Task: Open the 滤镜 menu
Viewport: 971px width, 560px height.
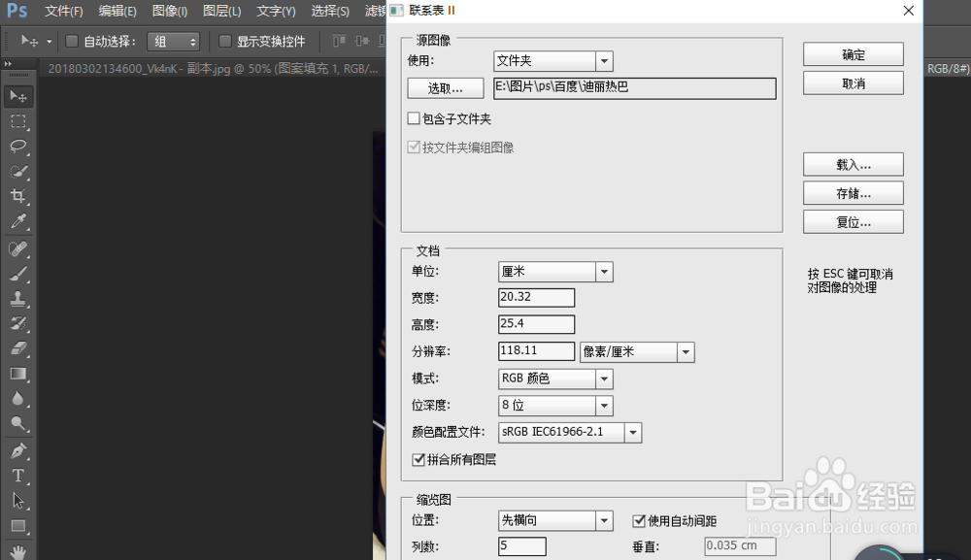Action: coord(374,12)
